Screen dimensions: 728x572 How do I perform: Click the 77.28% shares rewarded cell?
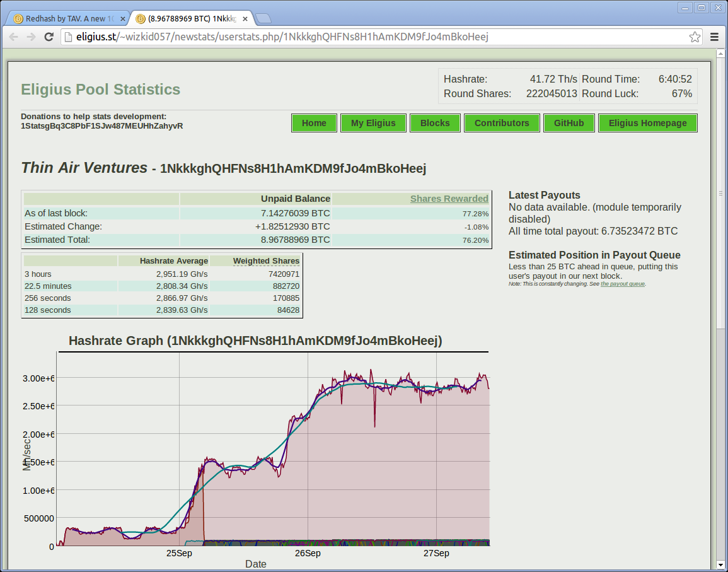coord(475,214)
